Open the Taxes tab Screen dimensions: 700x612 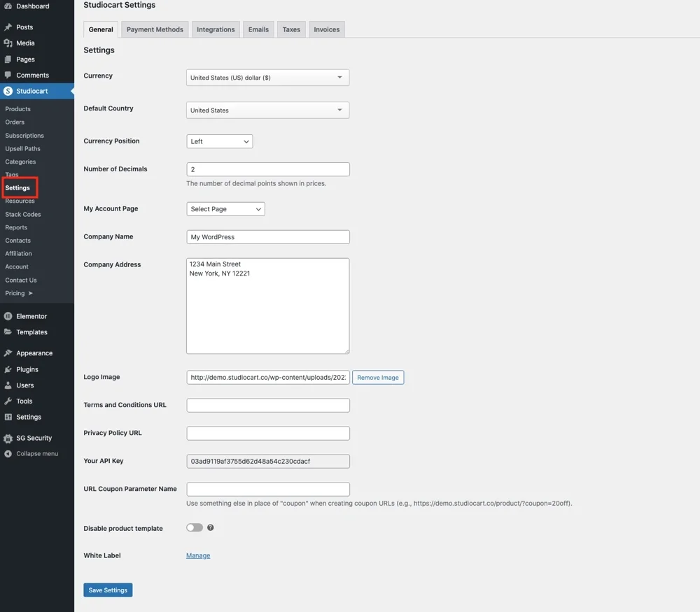pyautogui.click(x=290, y=29)
